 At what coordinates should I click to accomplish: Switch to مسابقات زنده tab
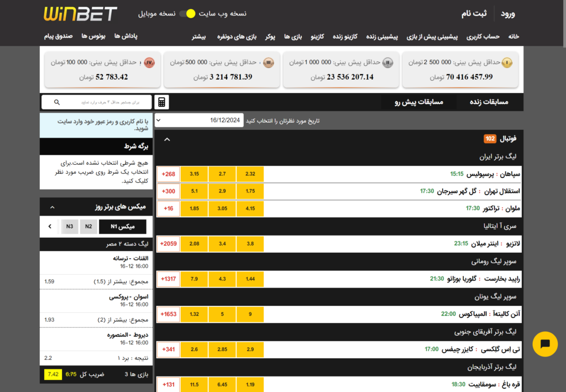click(x=489, y=102)
